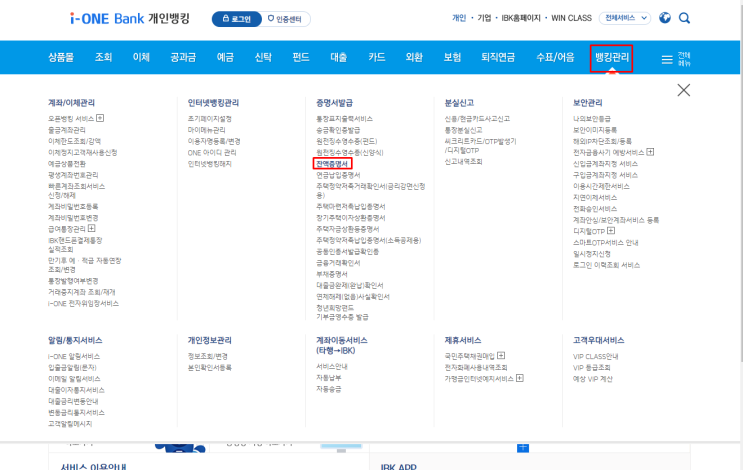Open the 이체 menu

pyautogui.click(x=141, y=57)
